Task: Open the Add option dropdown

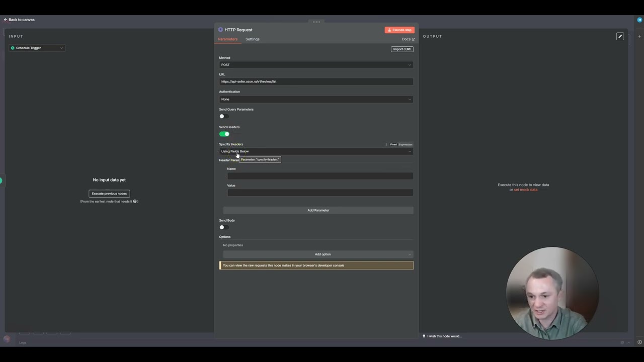Action: (x=318, y=254)
